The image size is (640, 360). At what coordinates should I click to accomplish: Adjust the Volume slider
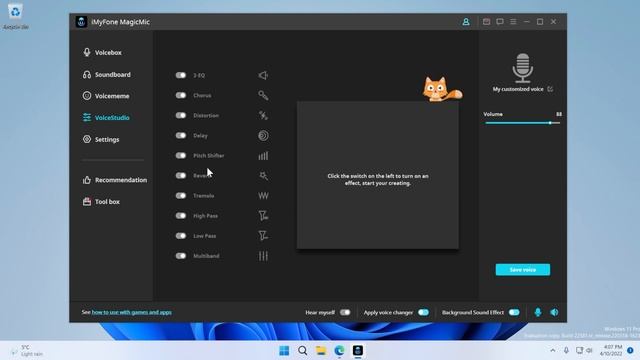[x=522, y=123]
